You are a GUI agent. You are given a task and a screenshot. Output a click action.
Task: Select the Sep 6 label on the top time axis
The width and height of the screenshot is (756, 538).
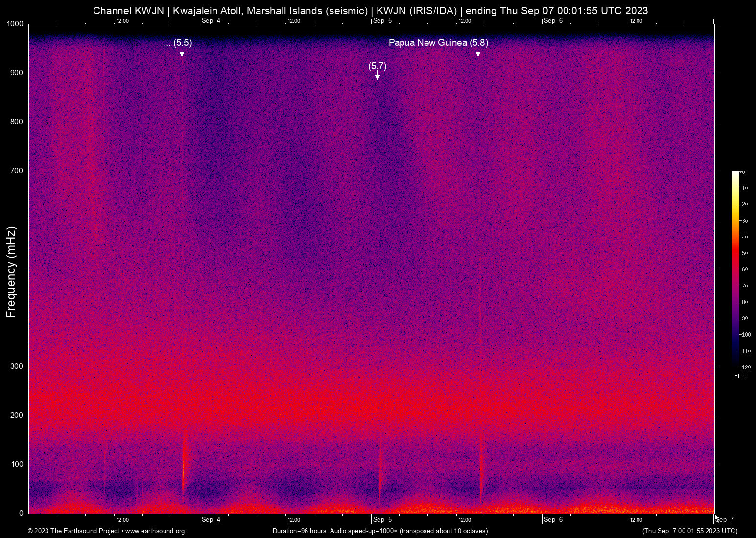pyautogui.click(x=553, y=21)
